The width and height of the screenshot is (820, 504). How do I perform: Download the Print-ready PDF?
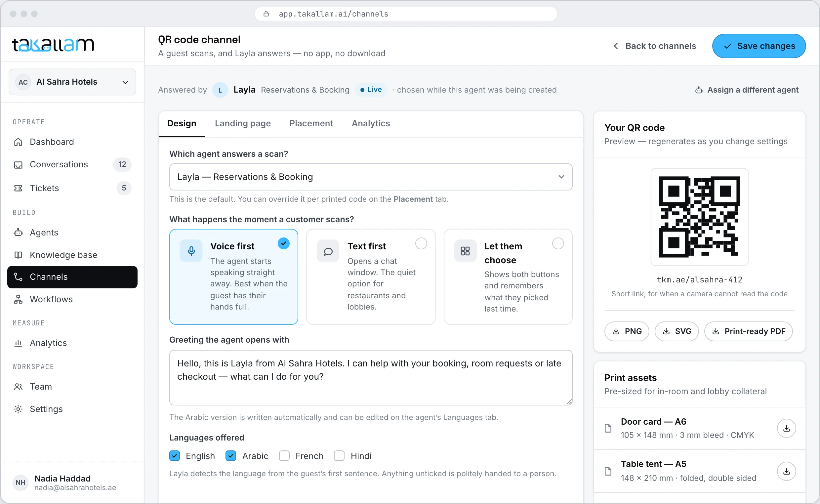tap(748, 331)
